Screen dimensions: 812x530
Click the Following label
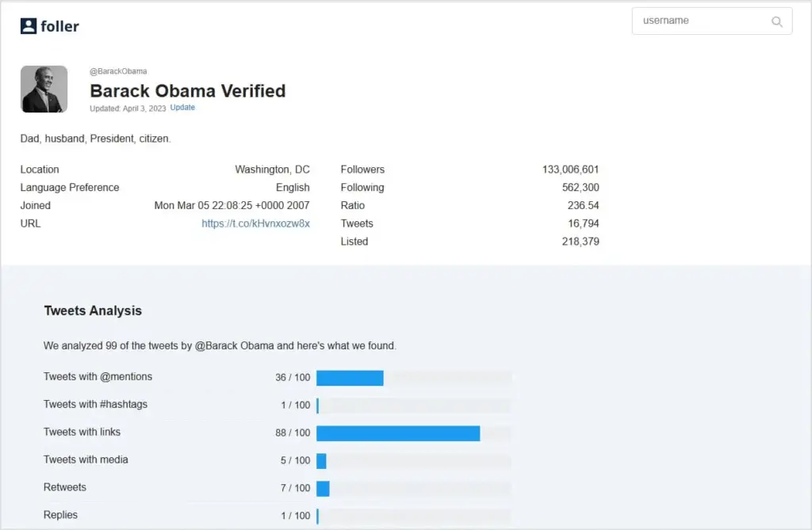click(x=362, y=188)
